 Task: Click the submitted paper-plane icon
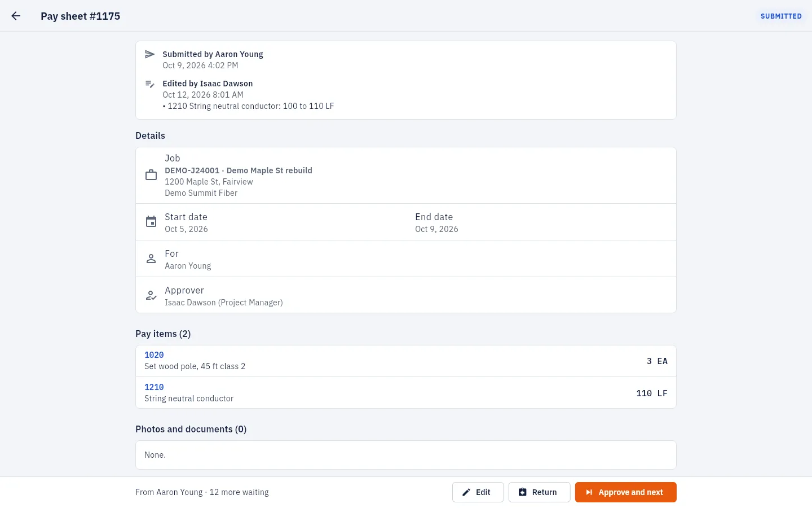point(150,54)
